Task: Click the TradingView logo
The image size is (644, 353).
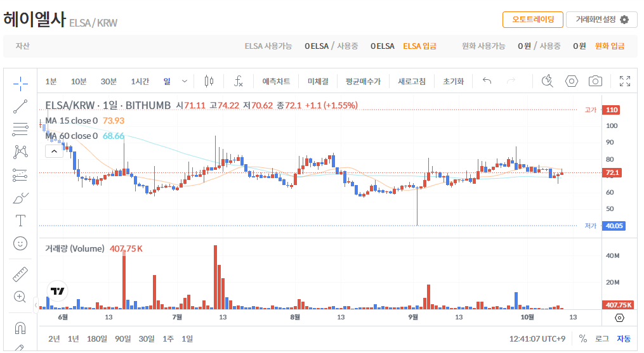Action: click(57, 291)
